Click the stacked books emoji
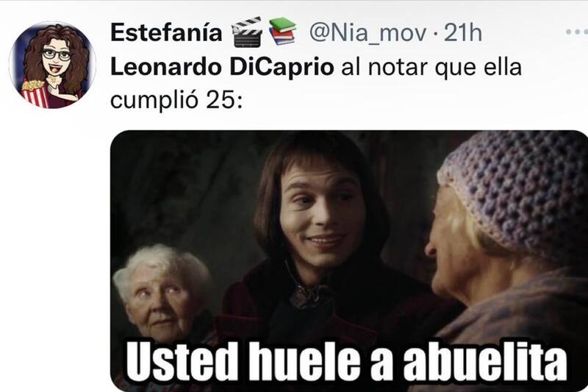 (x=282, y=32)
